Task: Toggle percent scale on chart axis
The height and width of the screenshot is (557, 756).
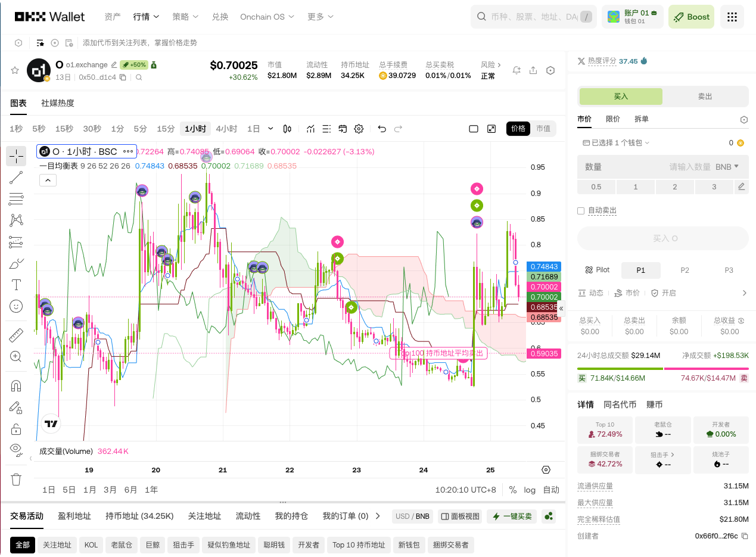Action: 512,490
